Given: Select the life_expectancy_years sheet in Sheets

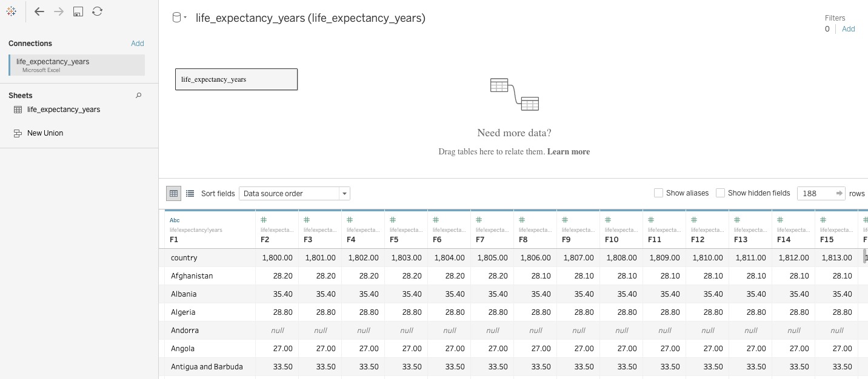Looking at the screenshot, I should point(63,110).
